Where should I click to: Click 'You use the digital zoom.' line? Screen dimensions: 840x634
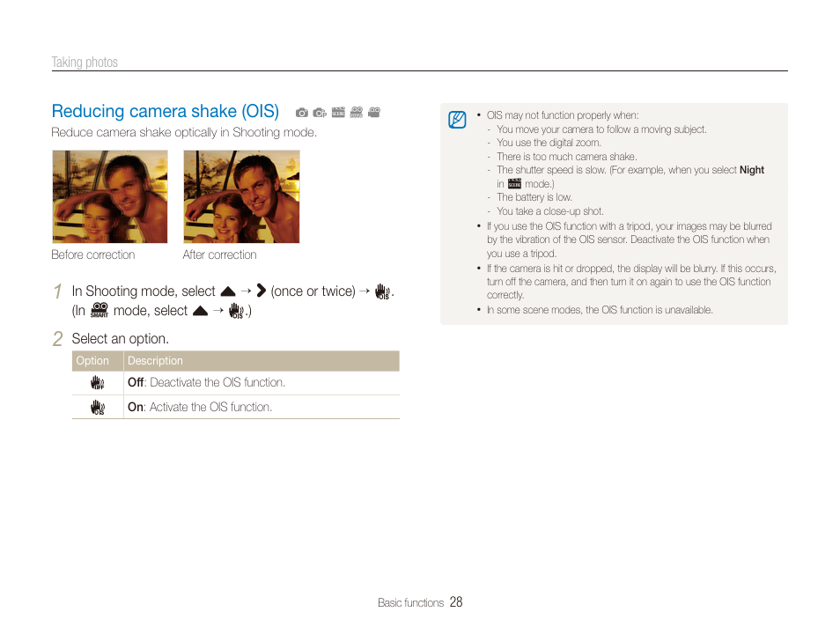(x=549, y=143)
